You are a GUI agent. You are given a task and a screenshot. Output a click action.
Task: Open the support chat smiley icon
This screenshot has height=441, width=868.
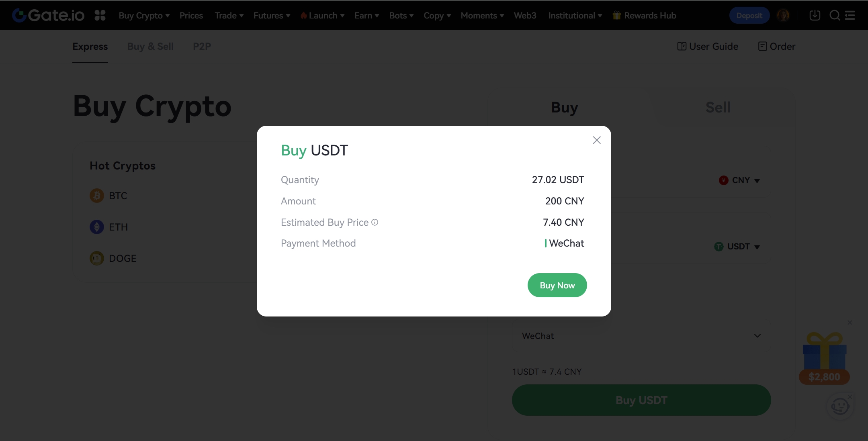click(x=840, y=406)
